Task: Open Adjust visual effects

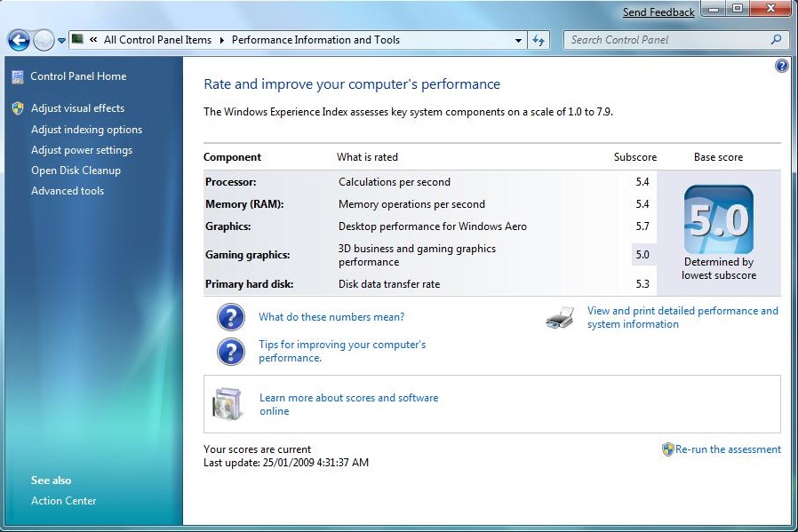Action: (78, 107)
